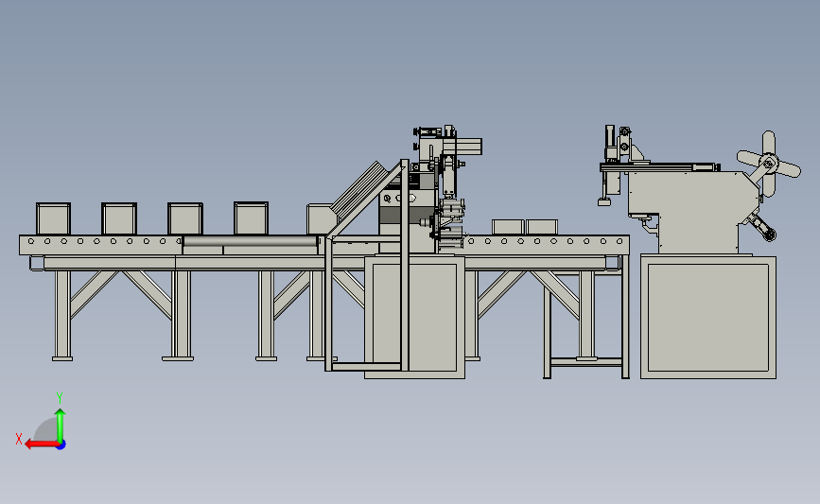Click the red X axis arrow of the triad
The height and width of the screenshot is (504, 820).
pos(42,444)
